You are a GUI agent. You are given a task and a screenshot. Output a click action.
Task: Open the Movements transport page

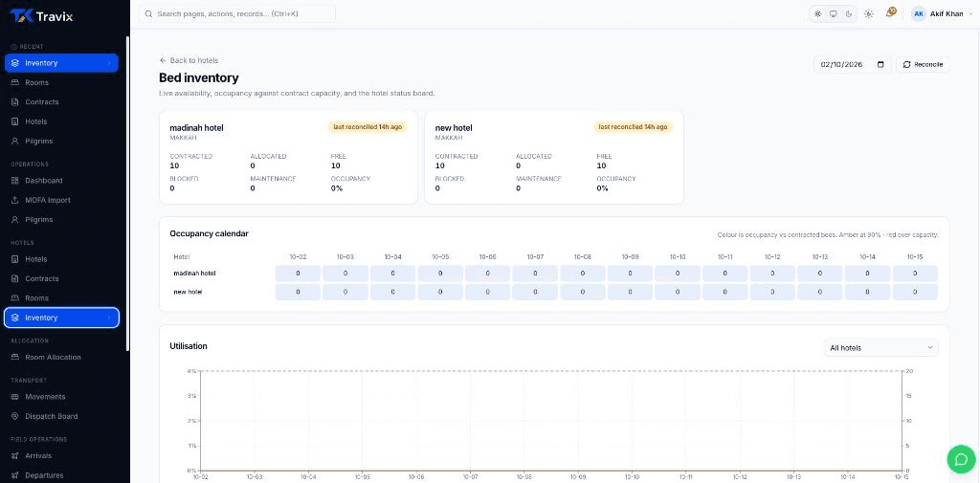point(61,397)
